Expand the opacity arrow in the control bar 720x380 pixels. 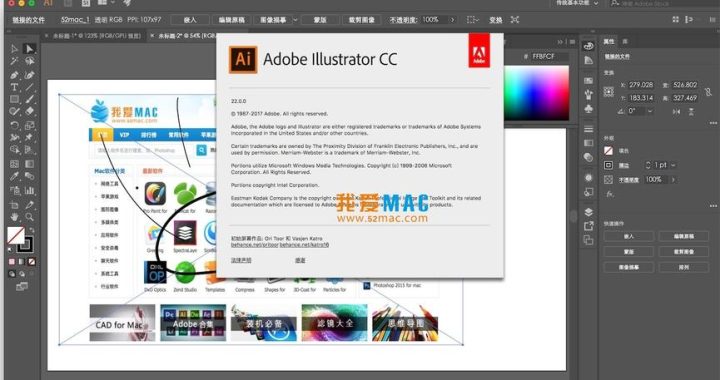(452, 20)
